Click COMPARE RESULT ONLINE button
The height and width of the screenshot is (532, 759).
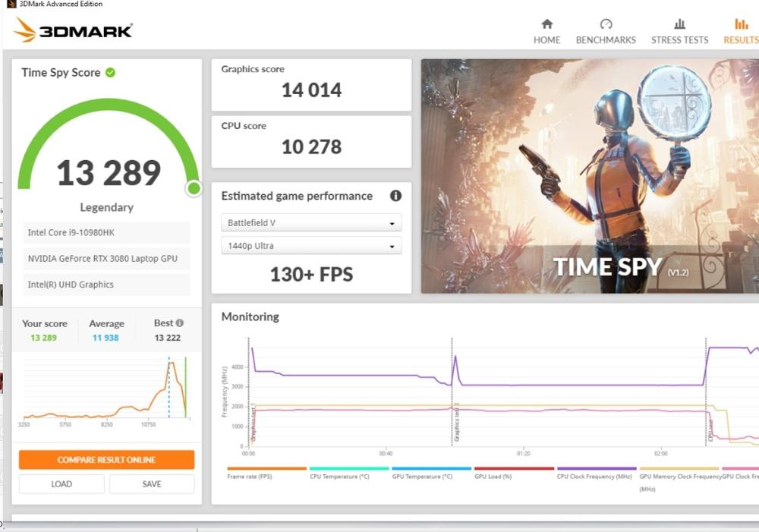click(106, 460)
